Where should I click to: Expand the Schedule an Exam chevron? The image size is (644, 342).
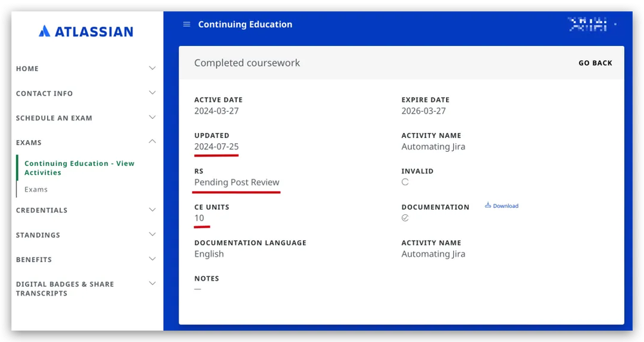coord(152,117)
